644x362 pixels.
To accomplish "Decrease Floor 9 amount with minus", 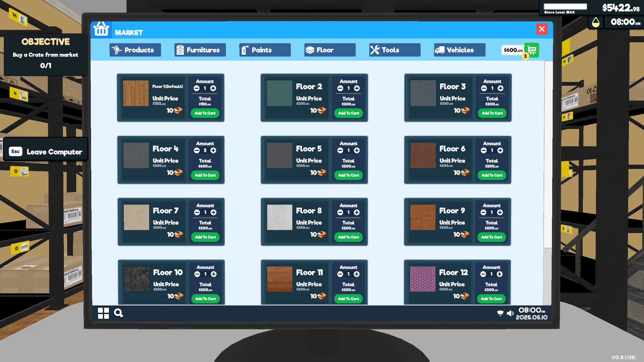I will point(484,212).
